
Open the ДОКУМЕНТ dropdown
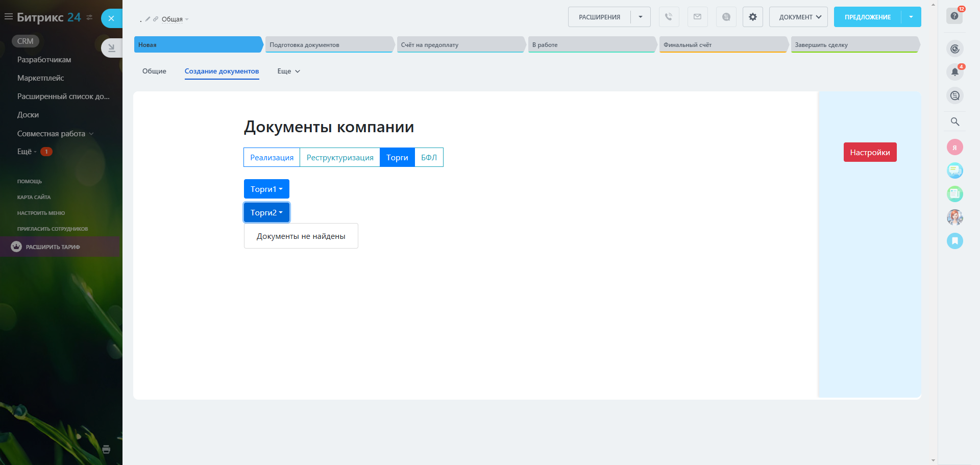point(798,17)
